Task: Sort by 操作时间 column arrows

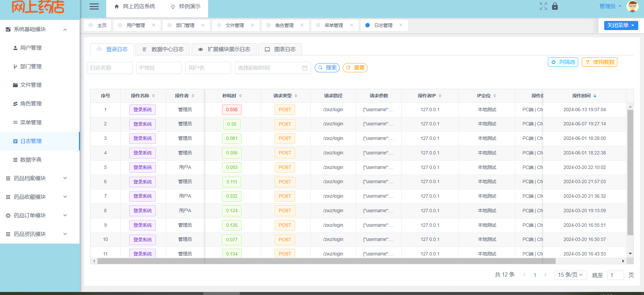Action: click(x=595, y=96)
